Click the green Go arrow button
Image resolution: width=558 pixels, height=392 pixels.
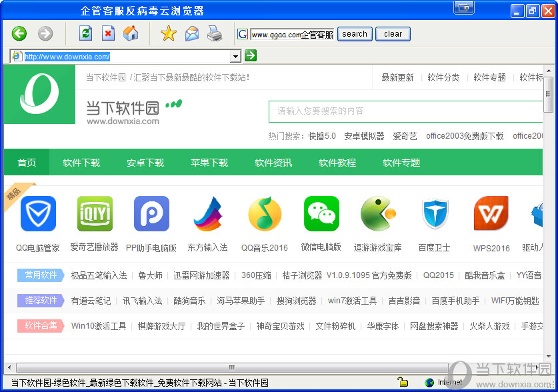pos(251,55)
